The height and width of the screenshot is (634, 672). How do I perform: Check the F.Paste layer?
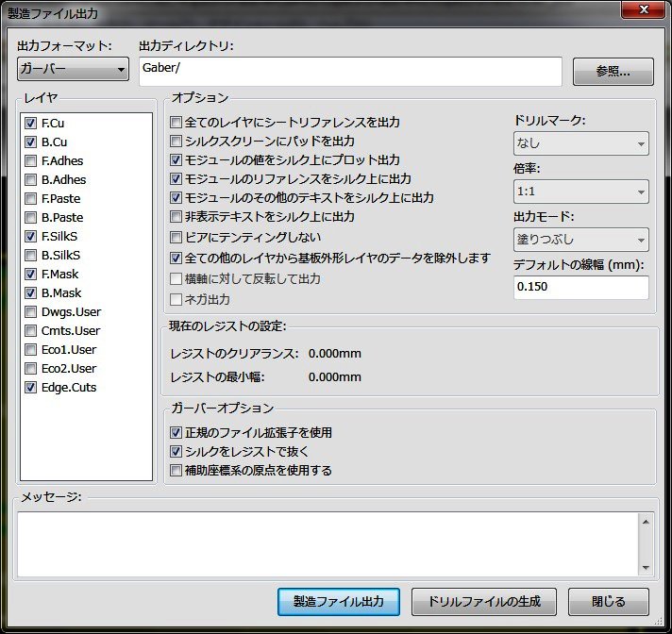tap(30, 199)
